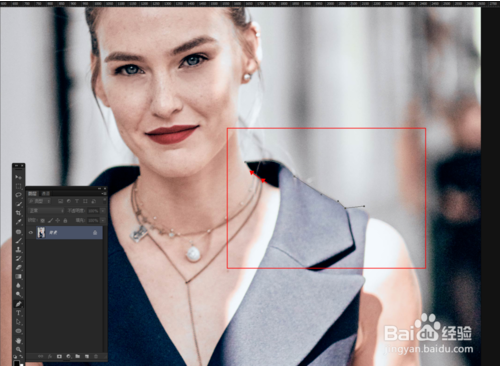Image resolution: width=500 pixels, height=367 pixels.
Task: Click the layer opacity value field
Action: 93,211
